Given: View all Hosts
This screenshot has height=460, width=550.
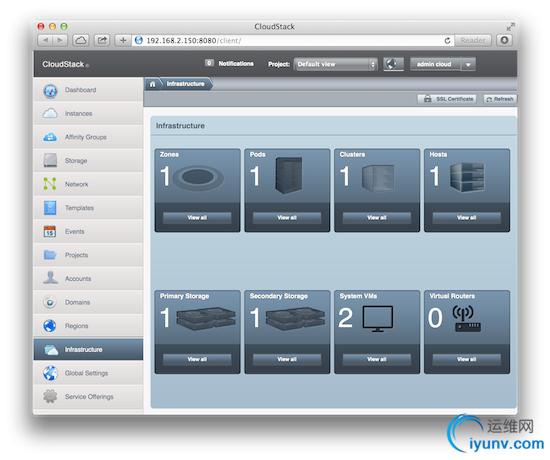Looking at the screenshot, I should (x=467, y=218).
